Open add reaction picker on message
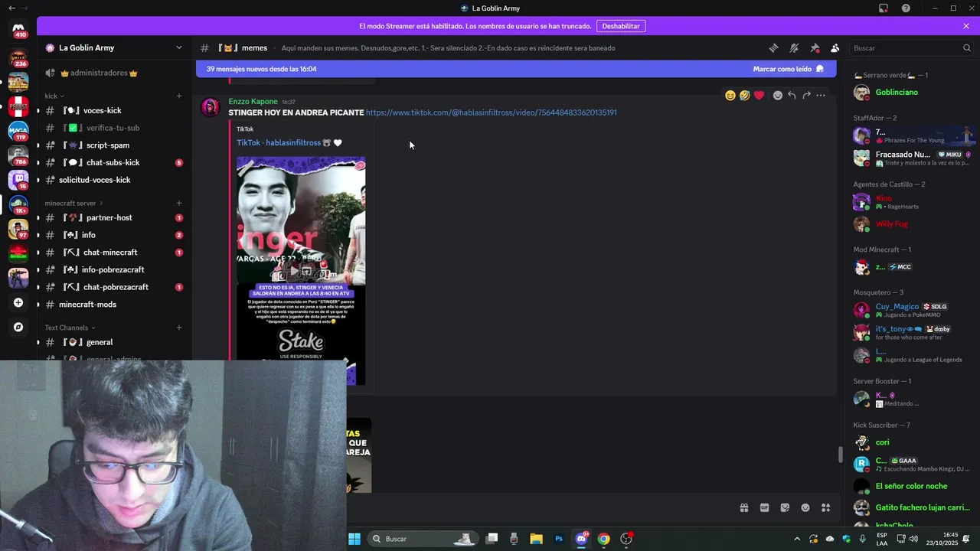The image size is (980, 551). (777, 96)
